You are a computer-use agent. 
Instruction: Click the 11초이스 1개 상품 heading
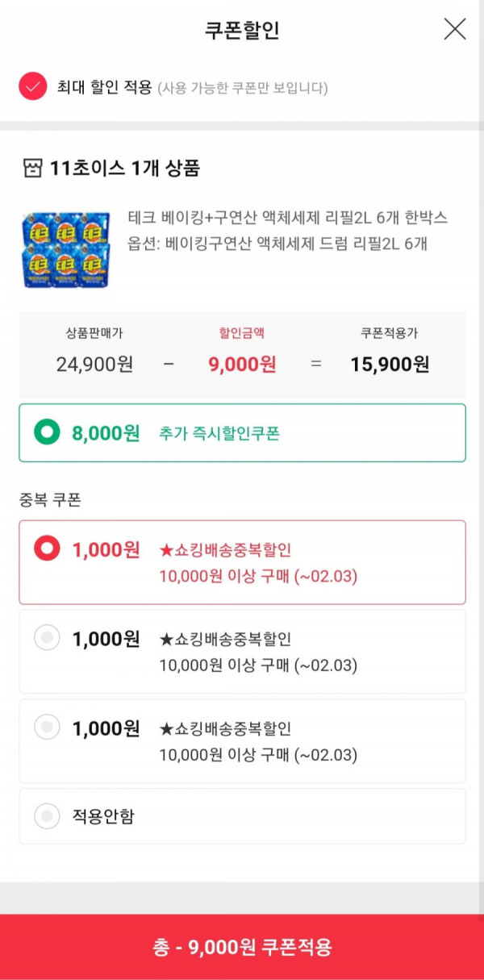[125, 169]
